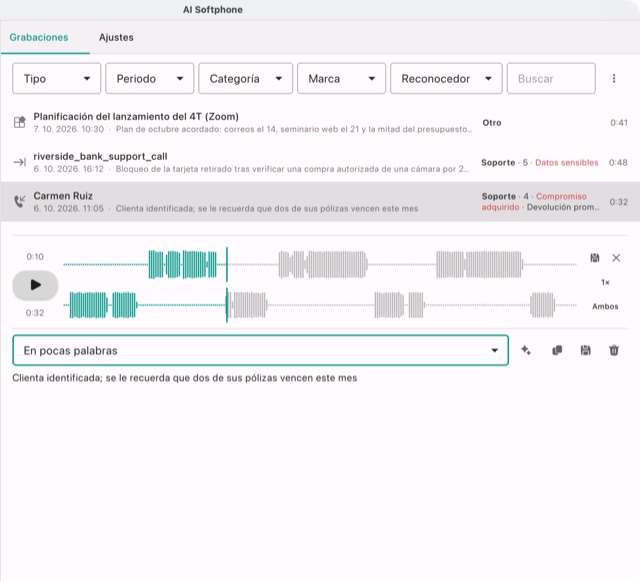Seek in the upper channel waveform

(x=320, y=265)
